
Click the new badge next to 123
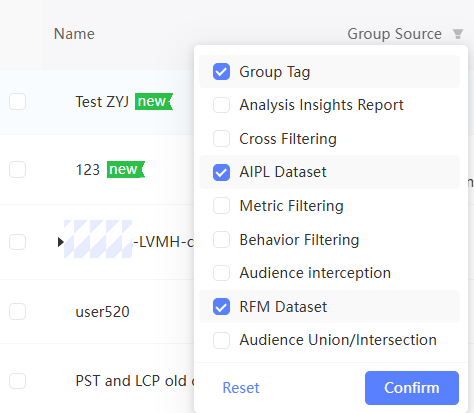click(x=126, y=169)
